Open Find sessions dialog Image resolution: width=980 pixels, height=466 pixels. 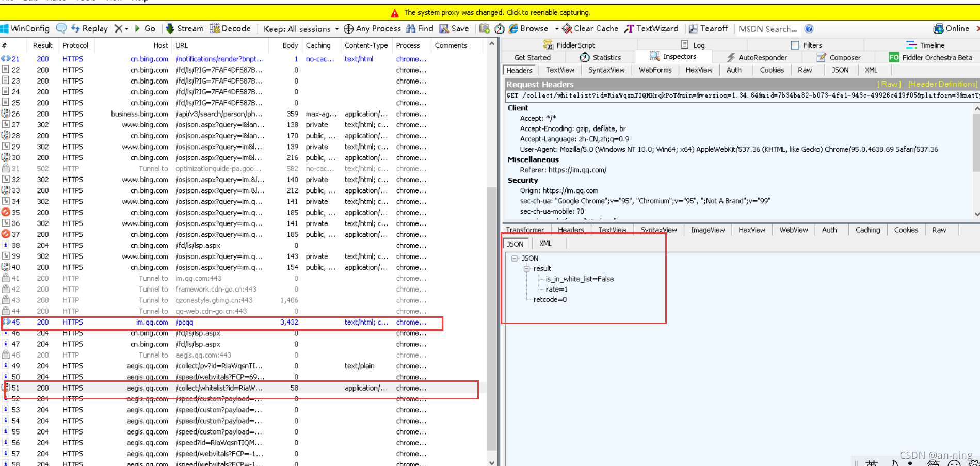point(420,29)
